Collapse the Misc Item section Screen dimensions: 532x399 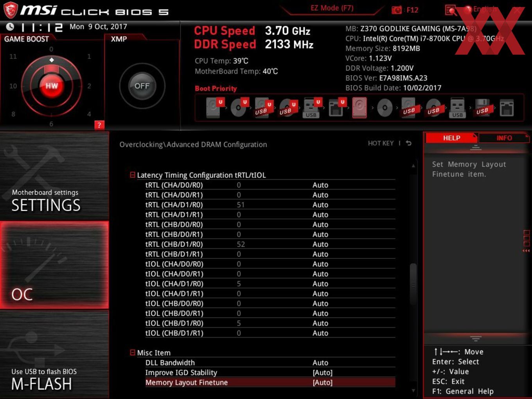click(x=133, y=352)
